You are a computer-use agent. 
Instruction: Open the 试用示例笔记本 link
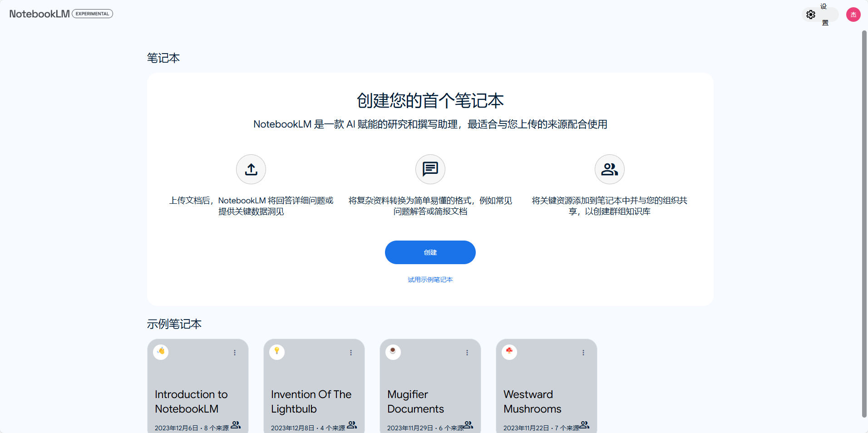click(430, 280)
